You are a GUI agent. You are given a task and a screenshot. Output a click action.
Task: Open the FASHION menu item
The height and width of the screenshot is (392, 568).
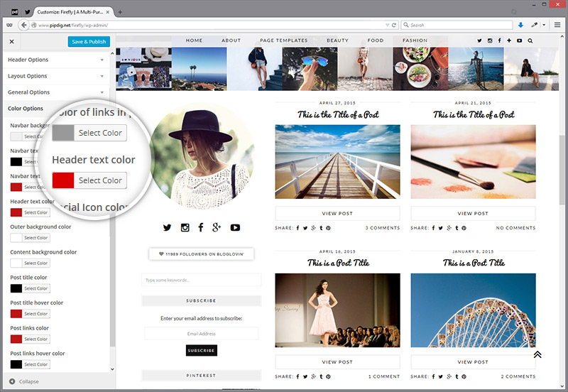click(415, 40)
